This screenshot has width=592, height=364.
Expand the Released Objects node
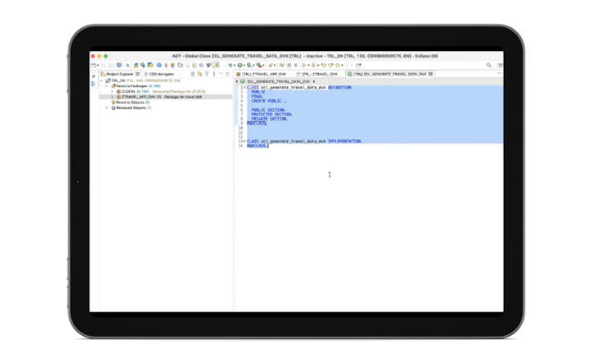107,106
